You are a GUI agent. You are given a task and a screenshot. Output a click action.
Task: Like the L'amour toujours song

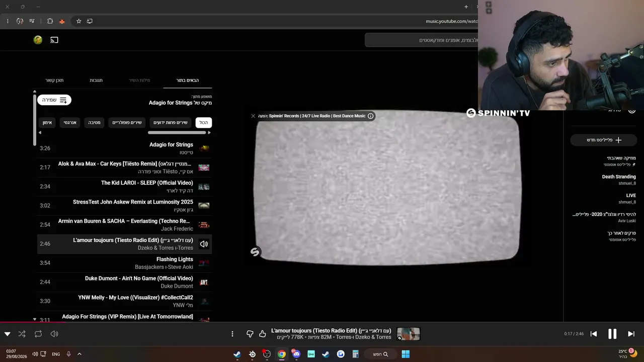coord(262,334)
